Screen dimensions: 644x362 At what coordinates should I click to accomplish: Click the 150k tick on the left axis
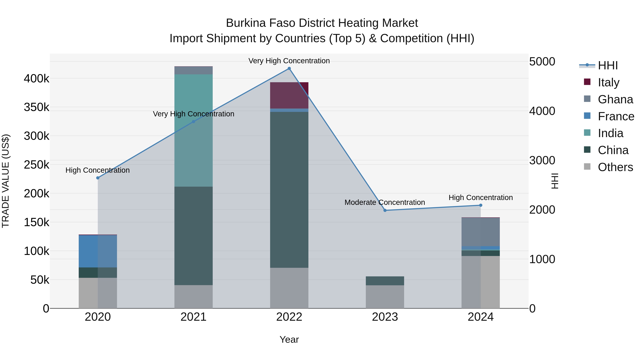[x=36, y=222]
